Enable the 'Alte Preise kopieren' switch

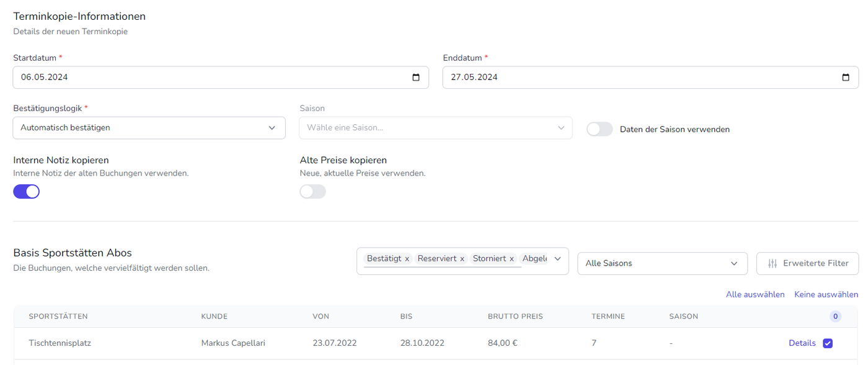[313, 192]
